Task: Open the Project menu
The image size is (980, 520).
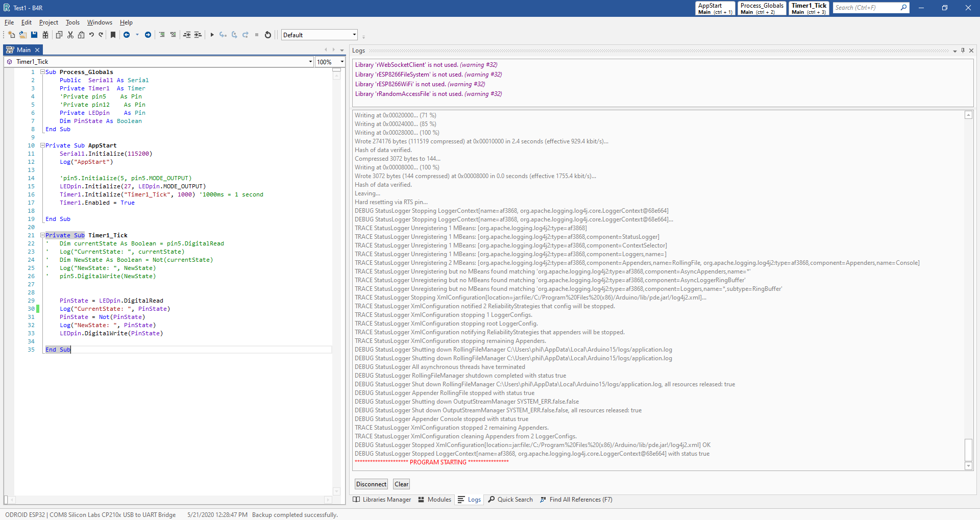Action: 48,22
